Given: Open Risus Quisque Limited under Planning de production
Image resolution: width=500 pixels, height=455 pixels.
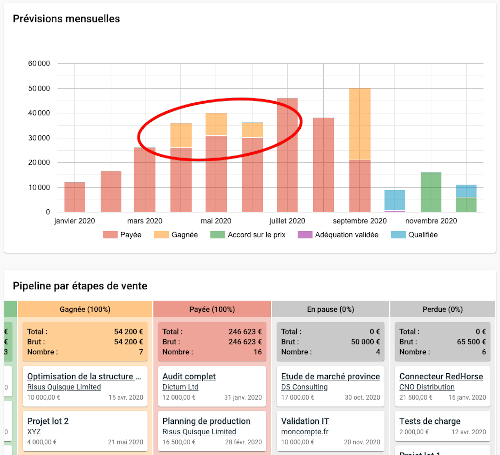Looking at the screenshot, I should click(199, 432).
